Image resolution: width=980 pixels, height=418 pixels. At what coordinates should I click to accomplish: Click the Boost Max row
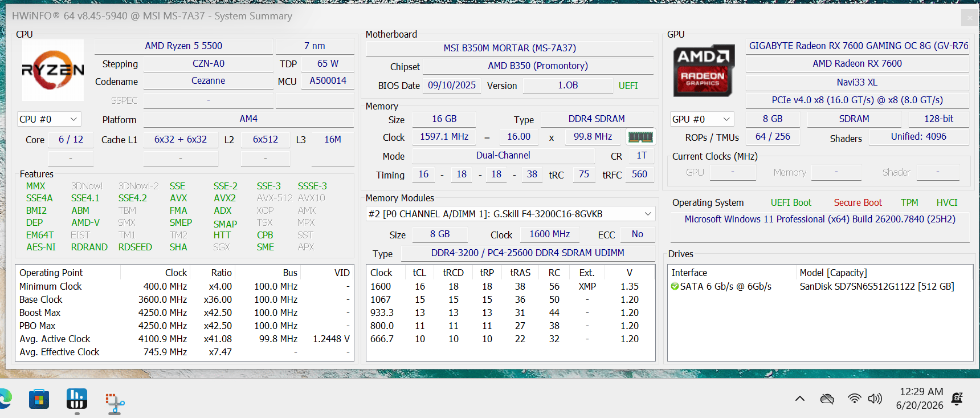185,313
